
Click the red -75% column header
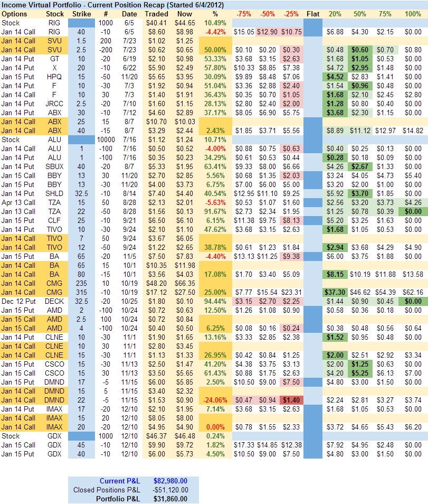point(243,14)
